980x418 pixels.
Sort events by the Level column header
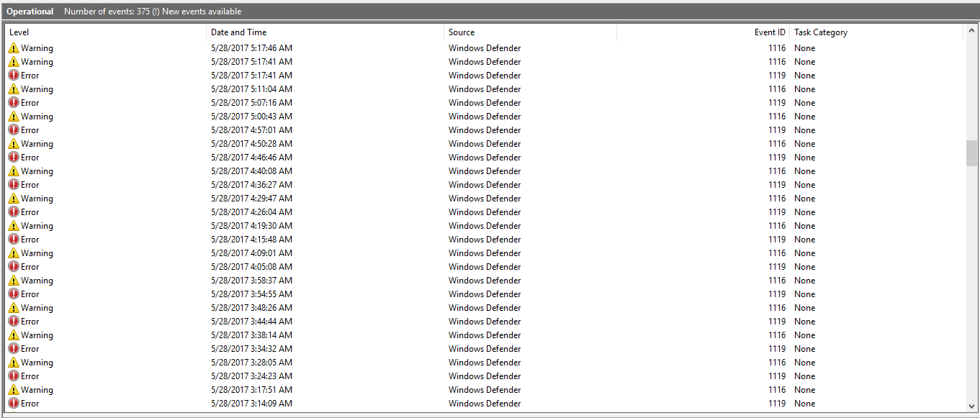pyautogui.click(x=106, y=32)
